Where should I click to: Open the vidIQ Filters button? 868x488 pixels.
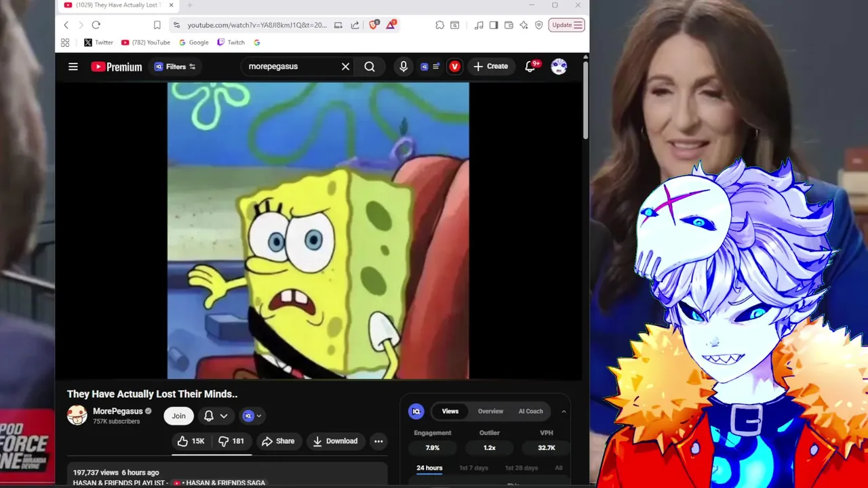175,66
